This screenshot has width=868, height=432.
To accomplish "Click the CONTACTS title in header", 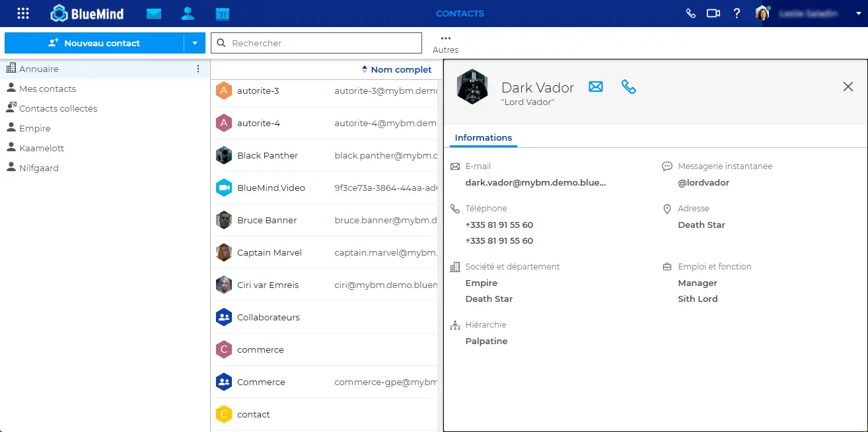I will point(460,13).
